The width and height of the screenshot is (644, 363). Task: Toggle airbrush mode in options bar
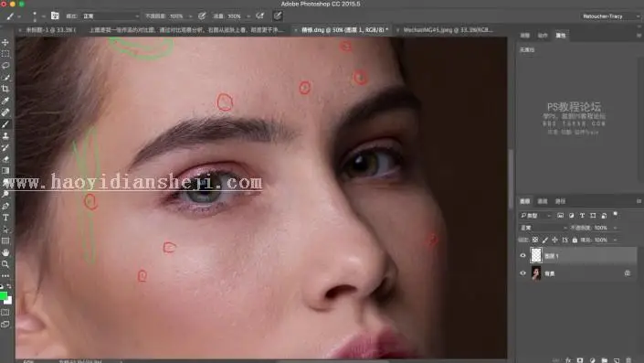point(259,16)
